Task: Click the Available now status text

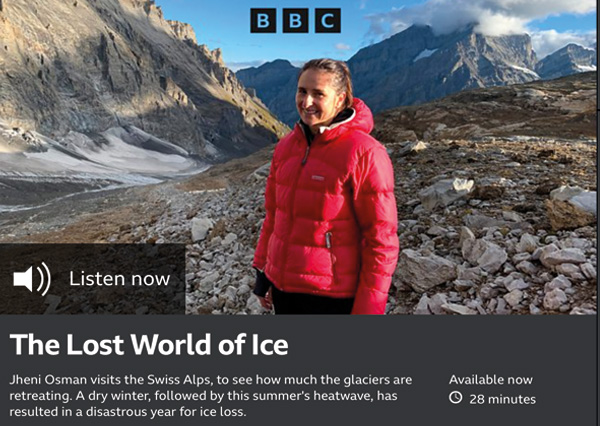Action: point(491,380)
